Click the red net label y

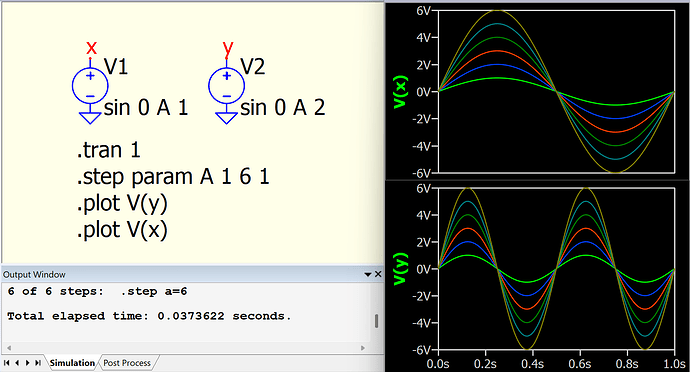(x=228, y=48)
